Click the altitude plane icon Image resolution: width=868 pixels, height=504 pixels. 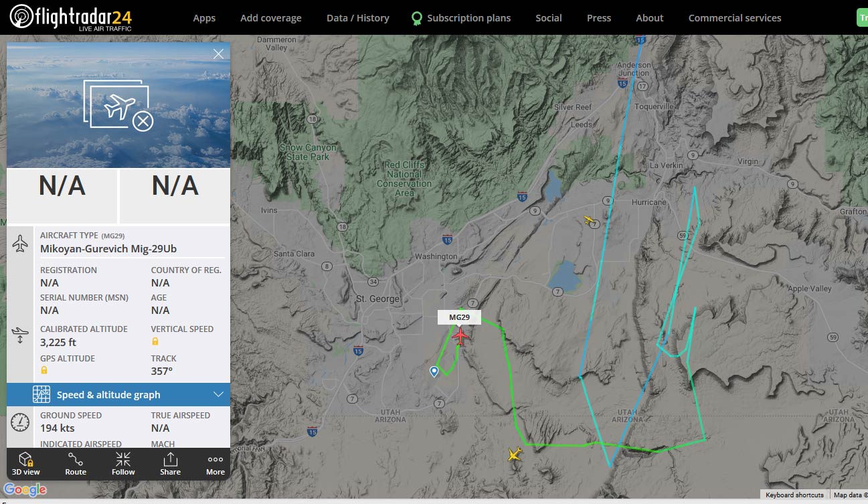(x=20, y=335)
